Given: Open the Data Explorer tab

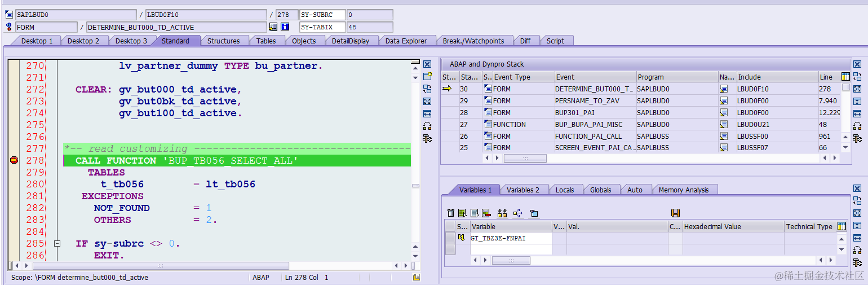Looking at the screenshot, I should point(406,41).
